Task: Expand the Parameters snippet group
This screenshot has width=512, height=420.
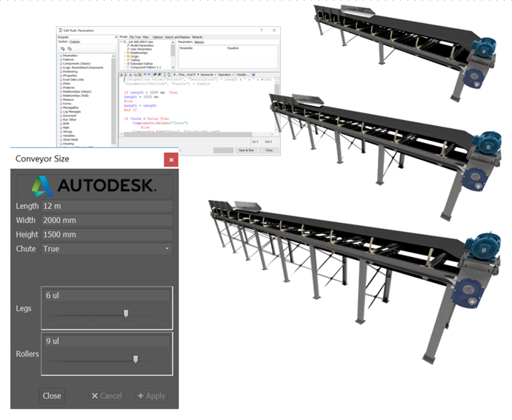Action: 61,56
